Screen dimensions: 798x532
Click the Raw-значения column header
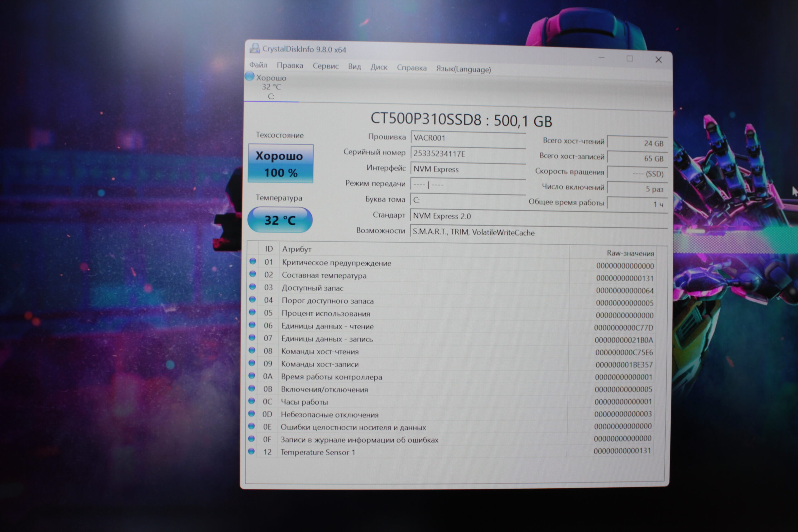[630, 253]
